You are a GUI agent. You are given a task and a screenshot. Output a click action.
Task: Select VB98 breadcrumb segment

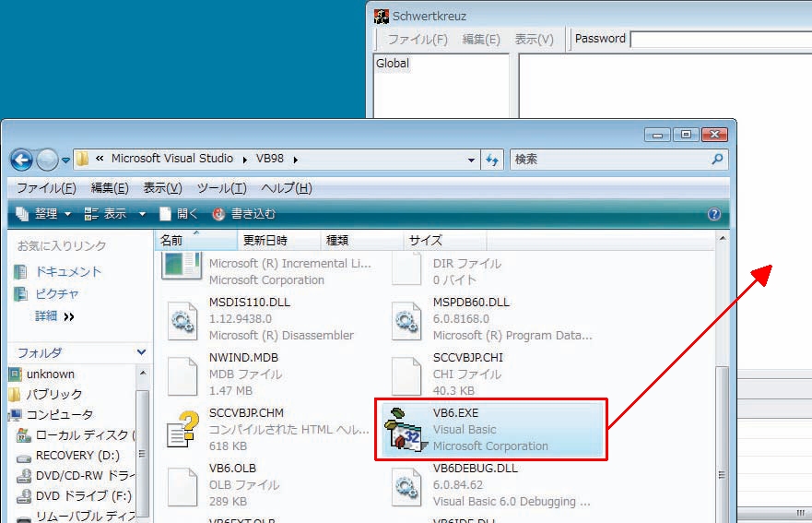tap(270, 159)
